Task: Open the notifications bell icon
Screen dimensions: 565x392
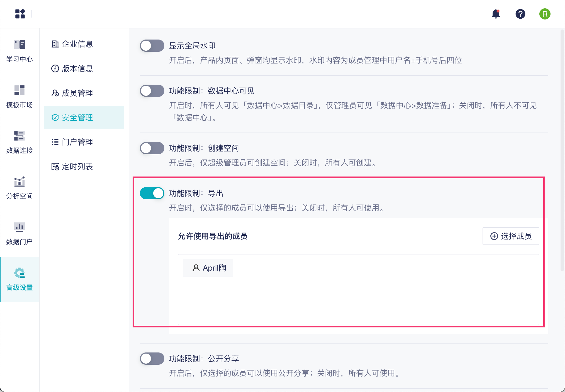Action: (496, 14)
